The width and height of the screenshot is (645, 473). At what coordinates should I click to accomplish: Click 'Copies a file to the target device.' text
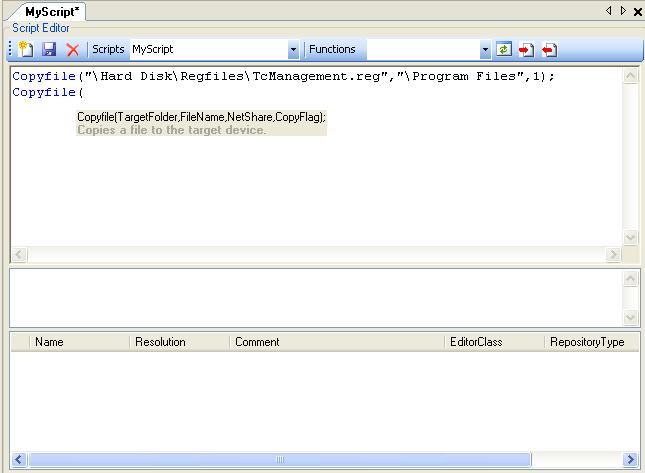172,130
